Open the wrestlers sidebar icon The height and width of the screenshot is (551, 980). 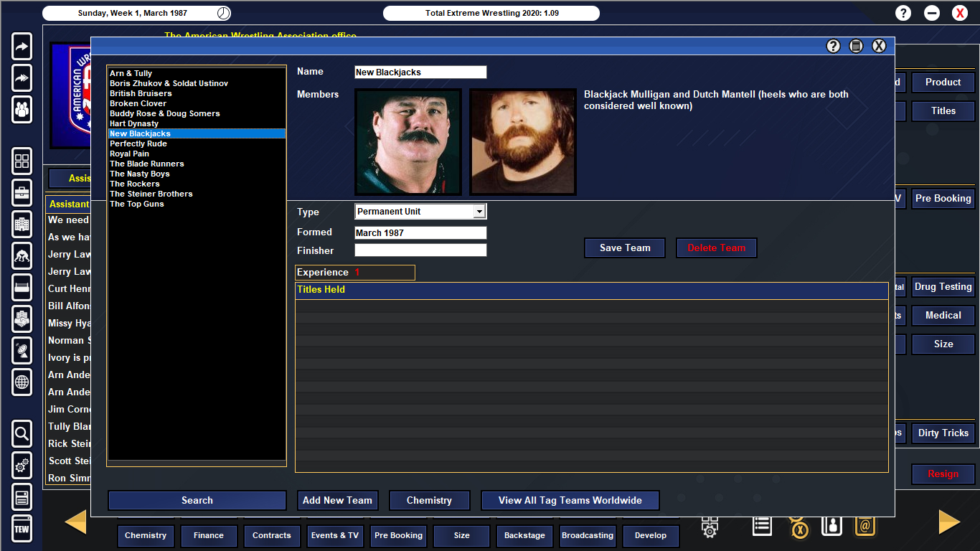pyautogui.click(x=22, y=256)
